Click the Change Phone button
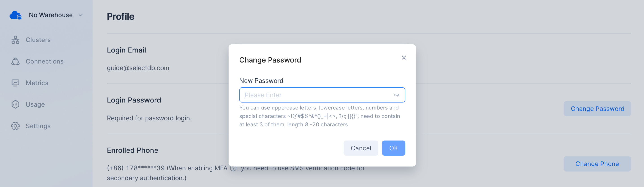The height and width of the screenshot is (187, 644). click(597, 164)
